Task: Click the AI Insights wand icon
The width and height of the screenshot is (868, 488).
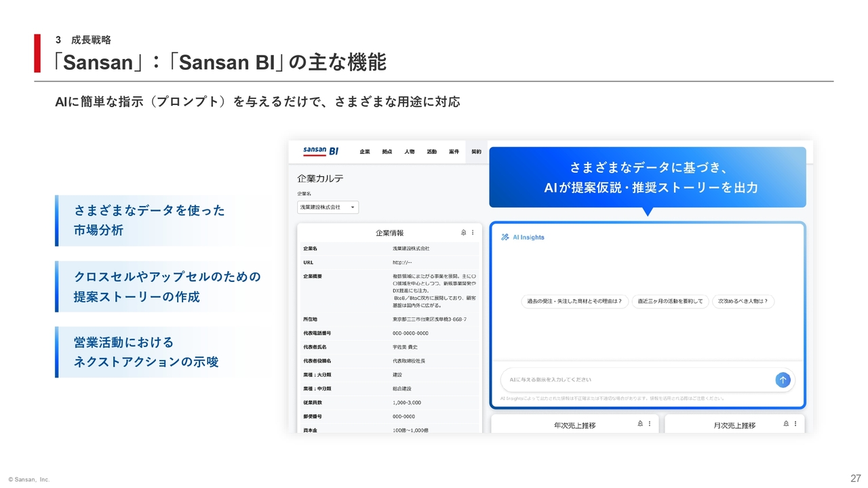Action: [505, 237]
